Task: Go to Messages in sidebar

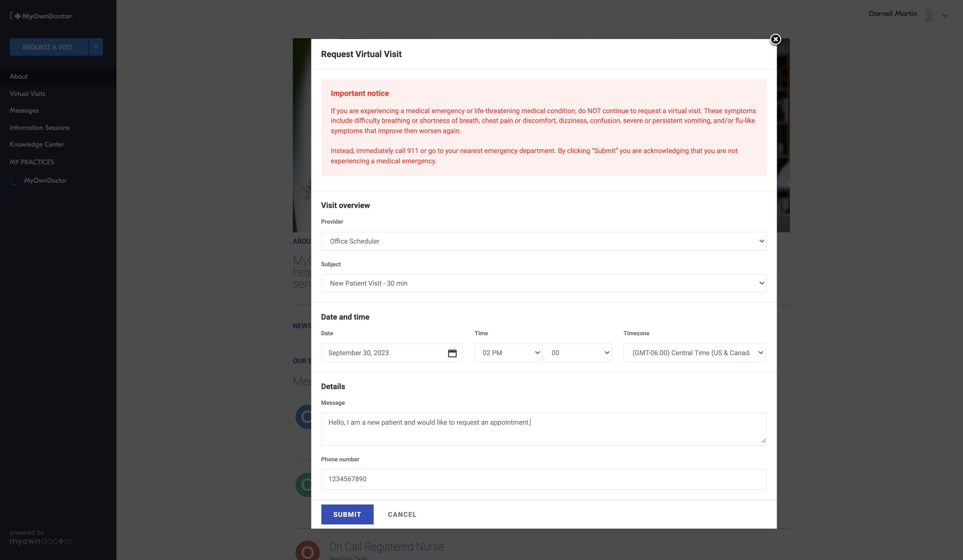Action: click(24, 110)
